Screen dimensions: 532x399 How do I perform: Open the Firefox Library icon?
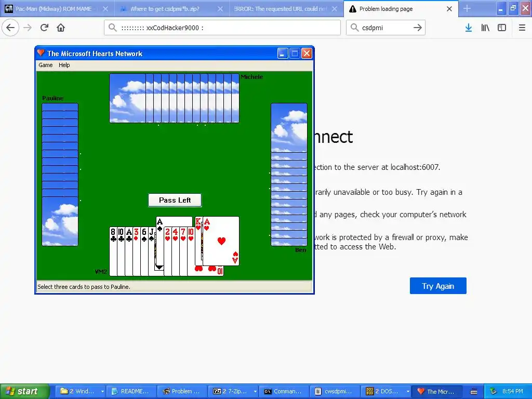coord(485,28)
